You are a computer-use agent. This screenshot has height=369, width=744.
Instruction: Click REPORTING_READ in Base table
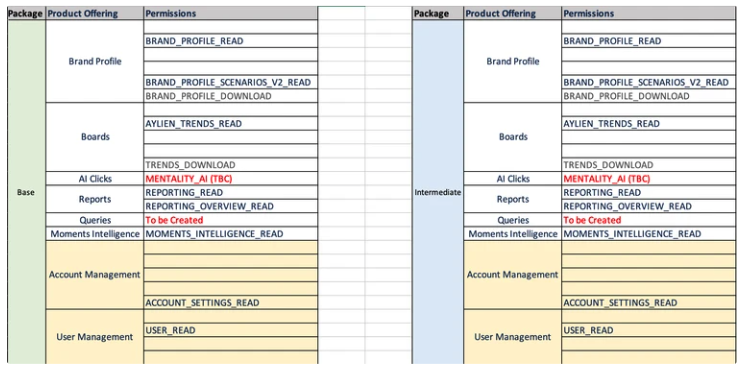point(231,193)
